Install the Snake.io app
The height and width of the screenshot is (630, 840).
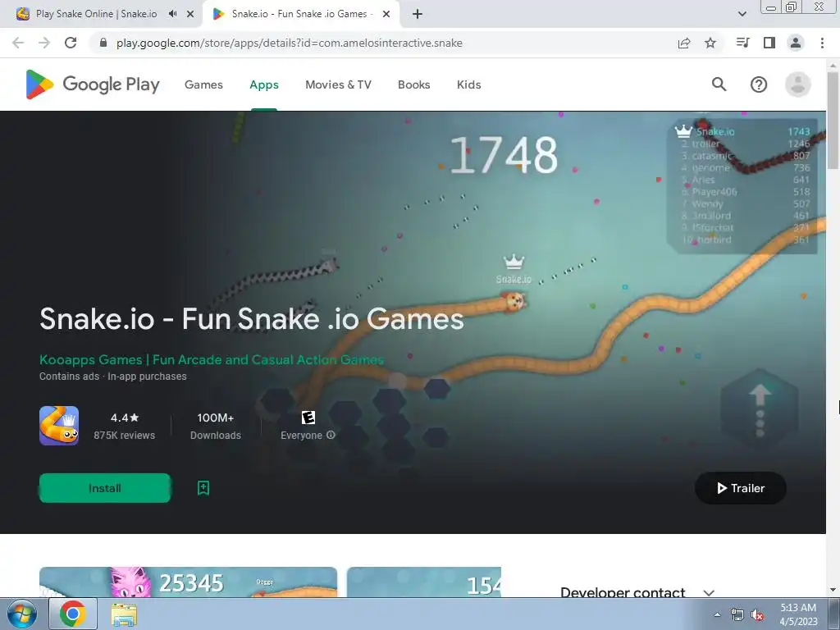pyautogui.click(x=105, y=488)
